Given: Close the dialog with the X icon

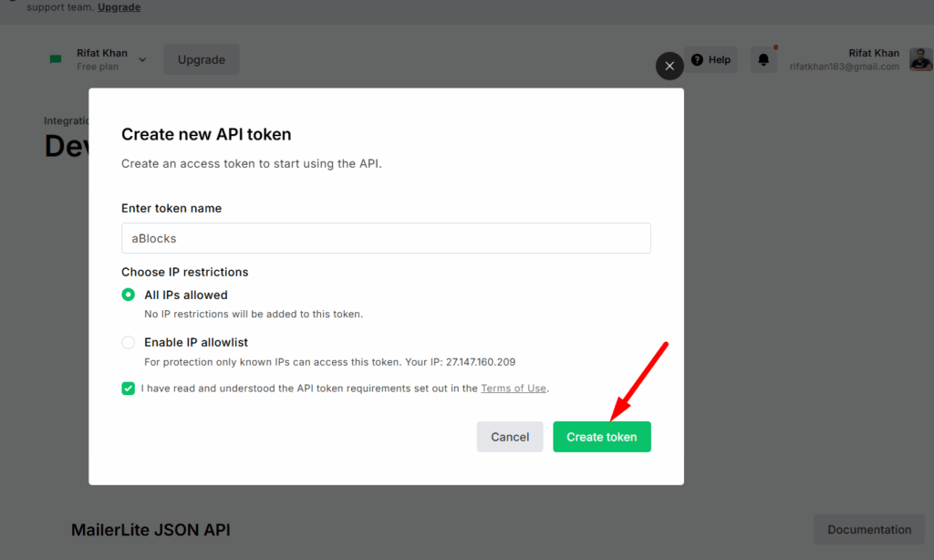Looking at the screenshot, I should coord(669,67).
